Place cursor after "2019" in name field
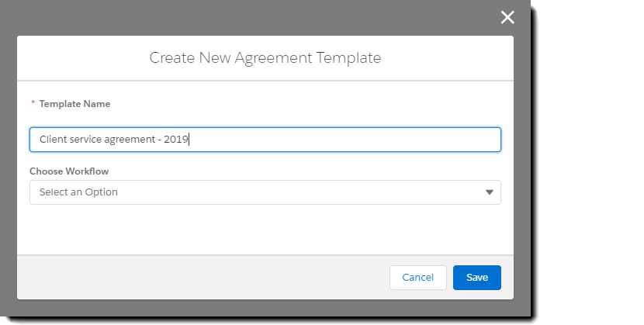Image resolution: width=644 pixels, height=325 pixels. [190, 140]
